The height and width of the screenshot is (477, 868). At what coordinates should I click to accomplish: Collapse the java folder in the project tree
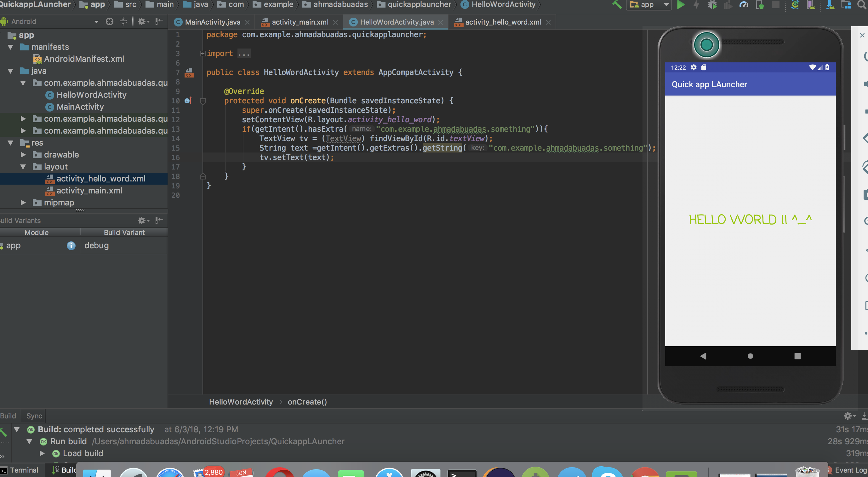pyautogui.click(x=10, y=71)
